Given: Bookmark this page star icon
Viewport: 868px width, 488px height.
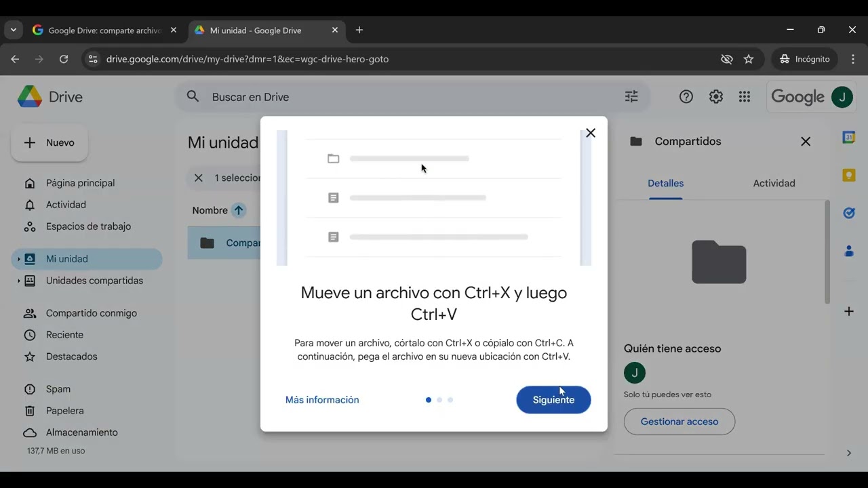Looking at the screenshot, I should [x=749, y=59].
